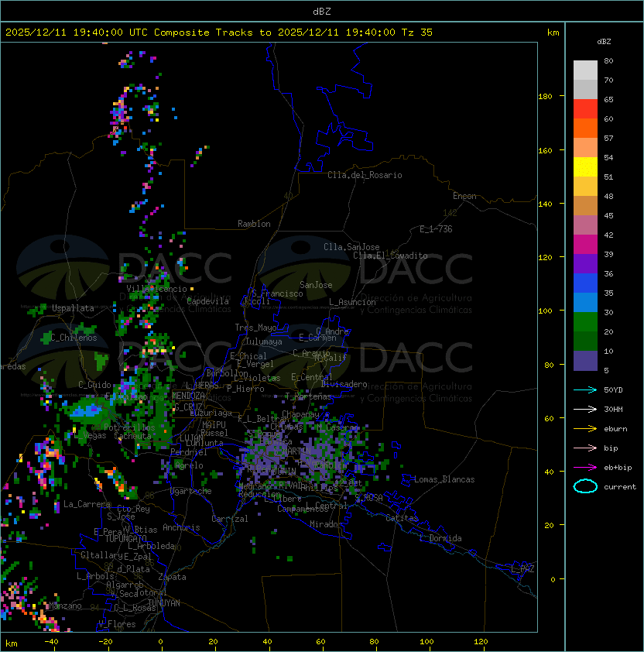This screenshot has width=644, height=652.
Task: Select the purple 36-39 dBZ legend swatch
Action: (585, 263)
